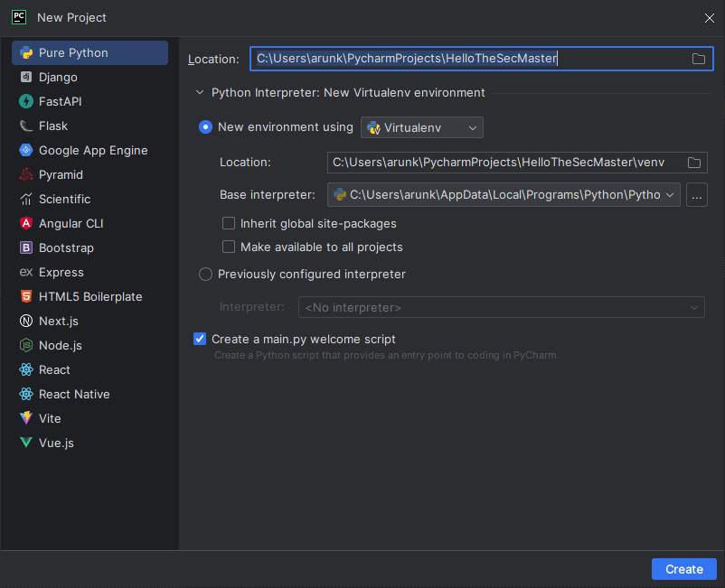The height and width of the screenshot is (588, 725).
Task: Select React in the project list
Action: click(x=89, y=370)
